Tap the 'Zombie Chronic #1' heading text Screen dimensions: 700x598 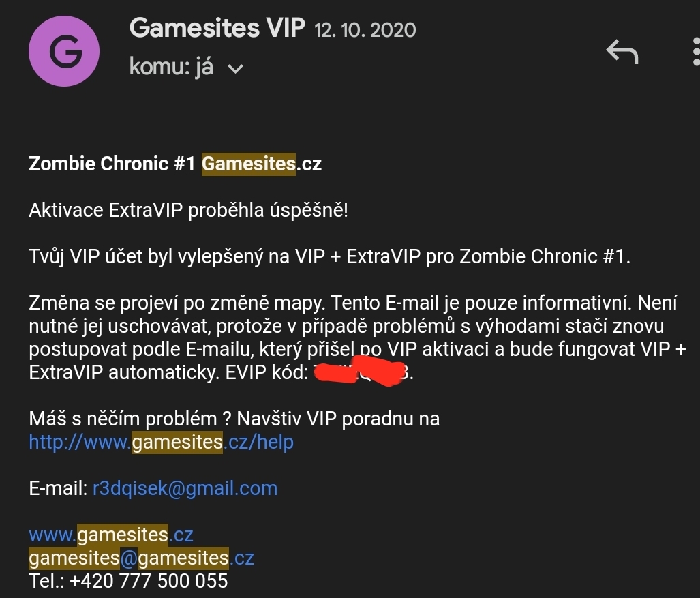coord(112,164)
